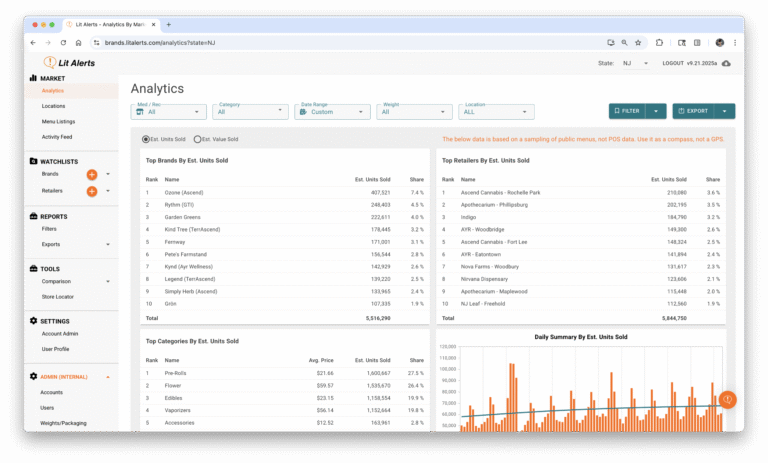Select the Est. Value Sold radio button

(x=197, y=139)
